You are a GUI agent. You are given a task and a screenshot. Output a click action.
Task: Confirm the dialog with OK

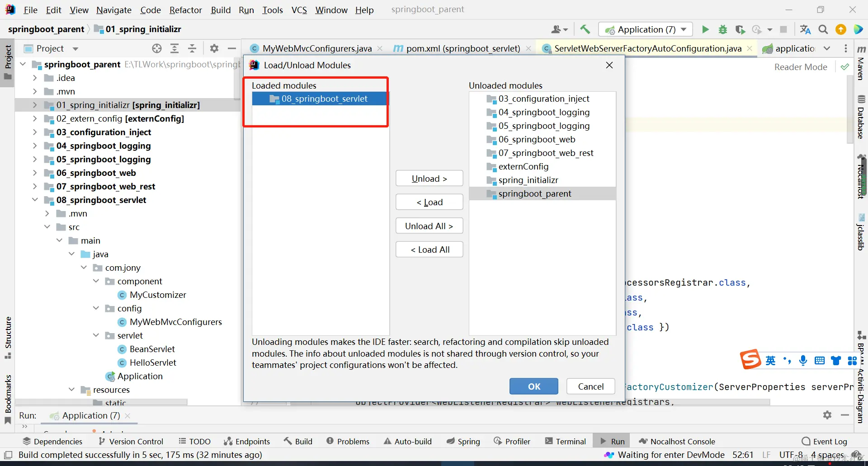(534, 386)
